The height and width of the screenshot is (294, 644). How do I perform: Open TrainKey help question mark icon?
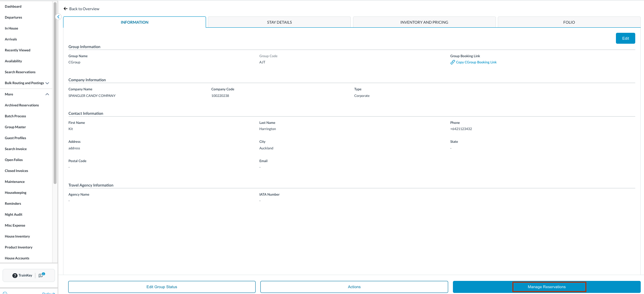(x=15, y=275)
